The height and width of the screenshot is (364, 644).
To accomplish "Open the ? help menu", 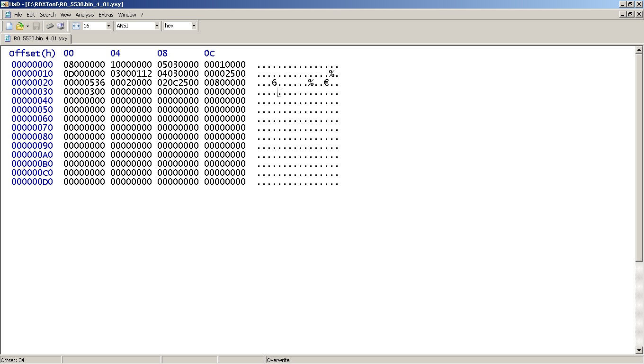I will 142,15.
